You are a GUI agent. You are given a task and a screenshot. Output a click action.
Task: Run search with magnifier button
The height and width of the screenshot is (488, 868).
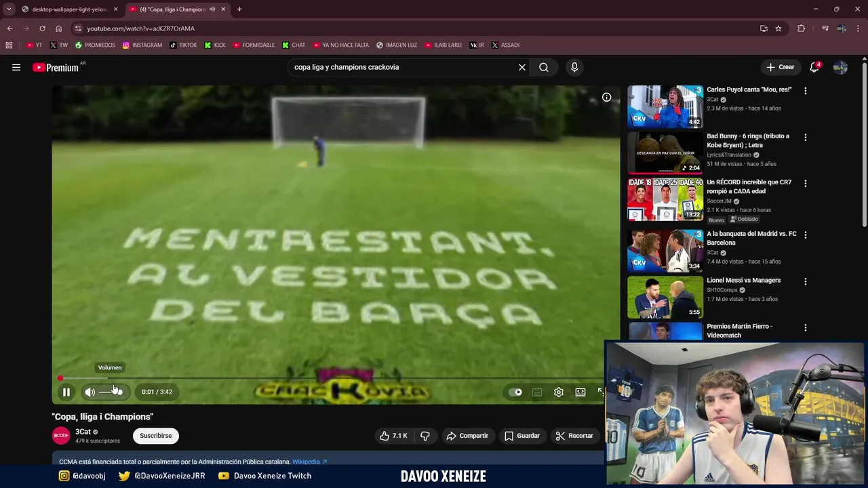(544, 67)
